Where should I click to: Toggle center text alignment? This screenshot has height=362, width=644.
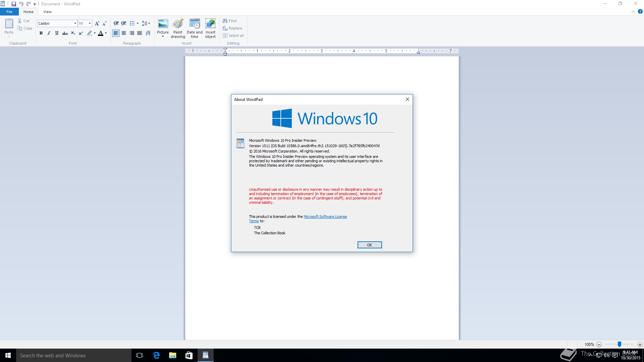click(124, 33)
